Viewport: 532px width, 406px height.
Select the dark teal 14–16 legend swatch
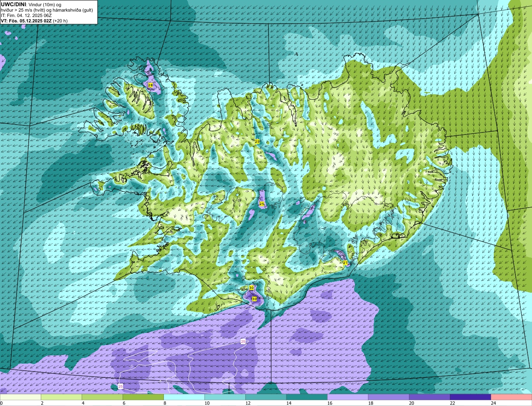pos(307,397)
